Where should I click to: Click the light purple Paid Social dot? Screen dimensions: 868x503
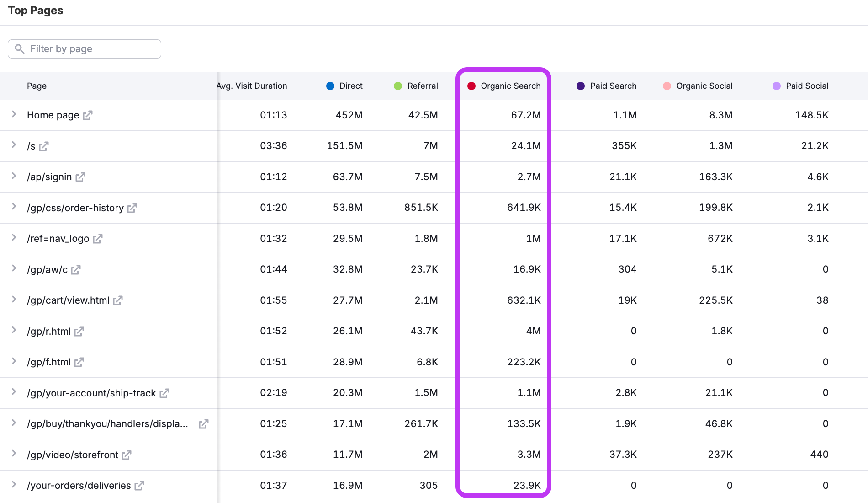pos(777,86)
